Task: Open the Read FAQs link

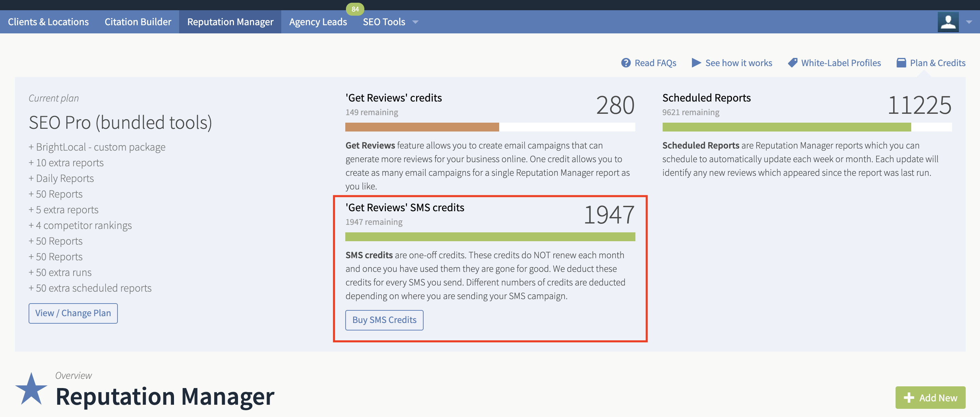Action: (655, 63)
